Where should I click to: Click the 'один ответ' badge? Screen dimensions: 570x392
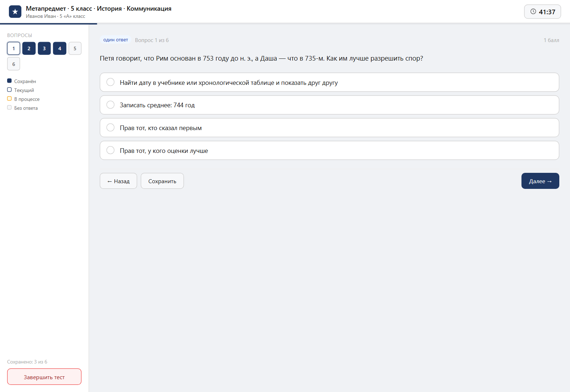point(116,40)
